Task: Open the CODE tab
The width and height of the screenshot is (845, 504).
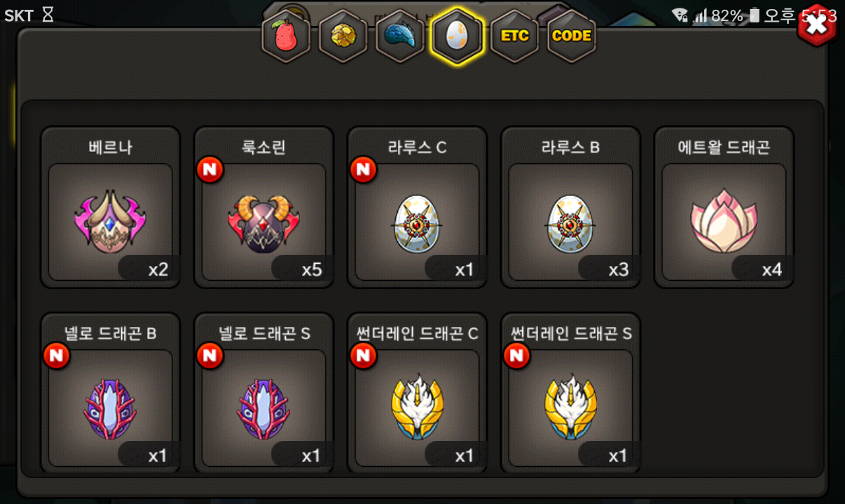Action: coord(572,36)
